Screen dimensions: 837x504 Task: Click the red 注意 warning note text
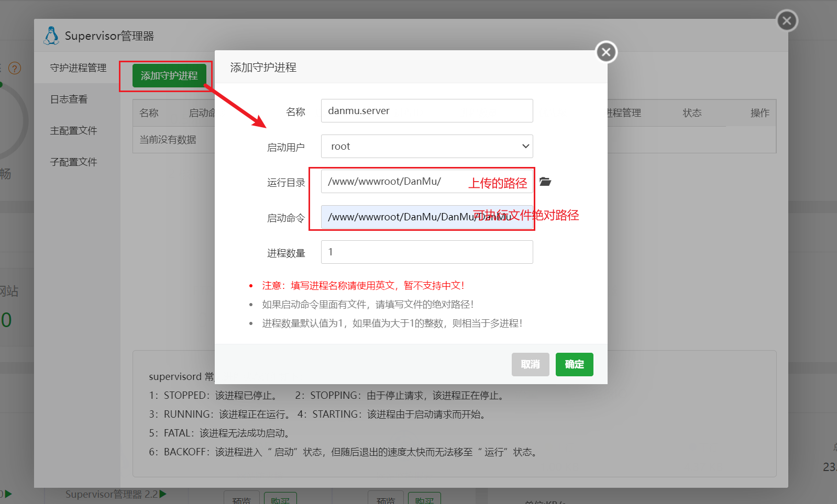point(363,285)
